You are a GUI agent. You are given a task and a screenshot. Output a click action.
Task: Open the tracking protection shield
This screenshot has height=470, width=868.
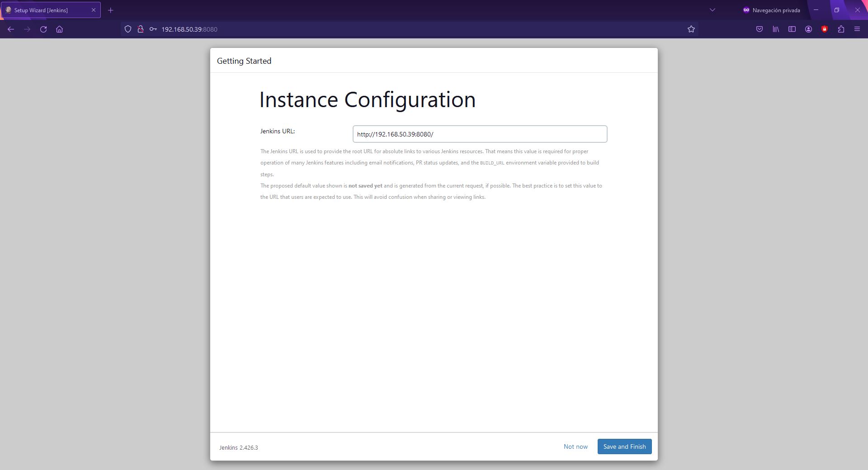coord(128,29)
